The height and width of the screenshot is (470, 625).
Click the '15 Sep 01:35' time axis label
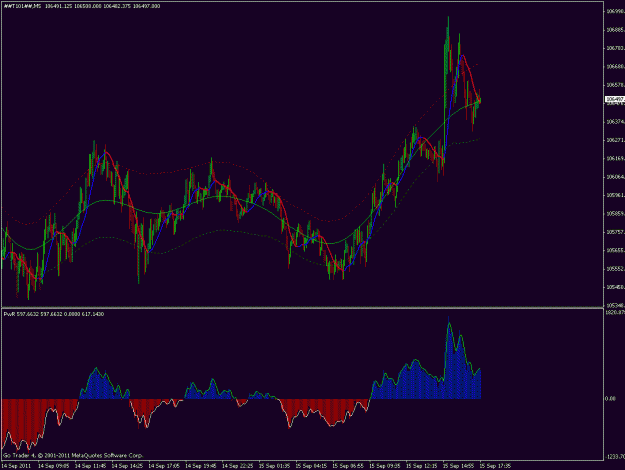(274, 466)
